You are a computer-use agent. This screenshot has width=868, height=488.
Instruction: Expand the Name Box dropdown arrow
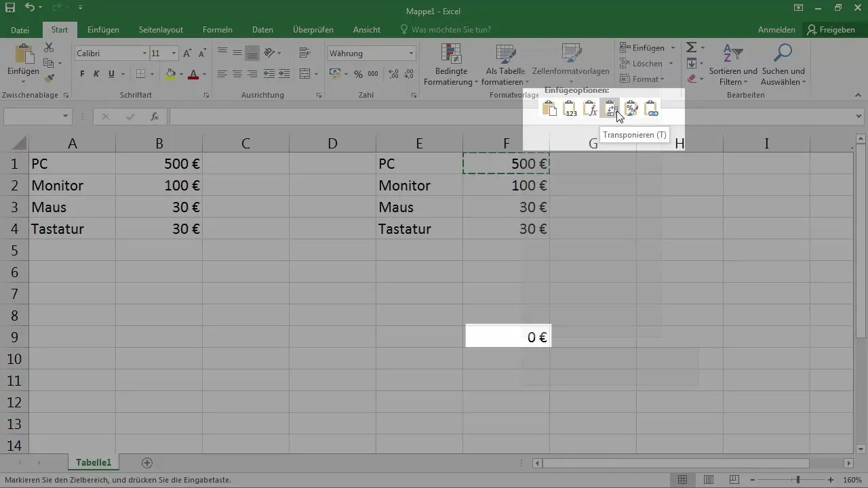[x=66, y=117]
